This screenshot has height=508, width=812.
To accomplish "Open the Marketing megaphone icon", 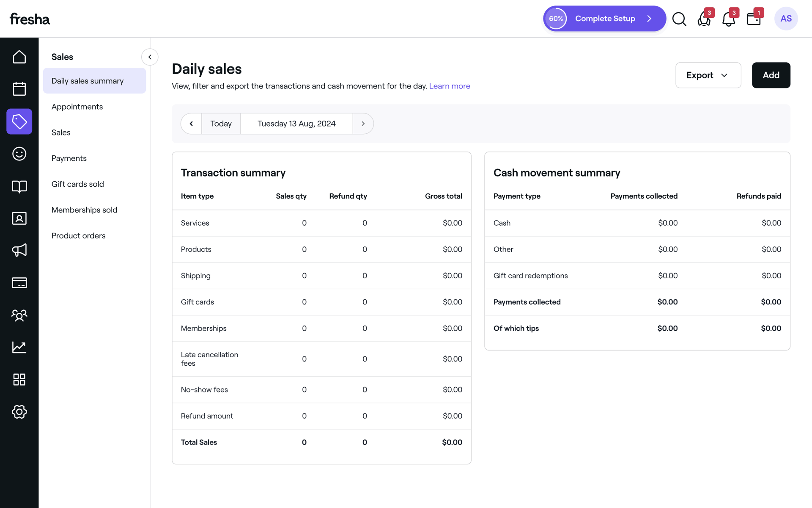I will coord(19,250).
